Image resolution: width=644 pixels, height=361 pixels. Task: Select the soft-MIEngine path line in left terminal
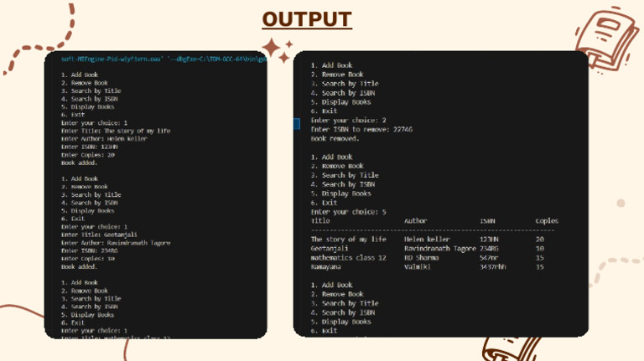point(164,59)
